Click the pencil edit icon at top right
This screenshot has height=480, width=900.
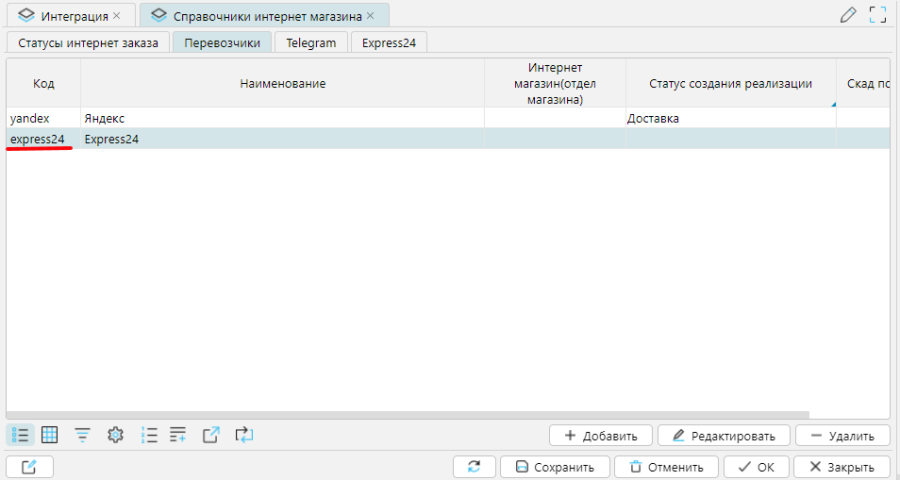pyautogui.click(x=848, y=15)
